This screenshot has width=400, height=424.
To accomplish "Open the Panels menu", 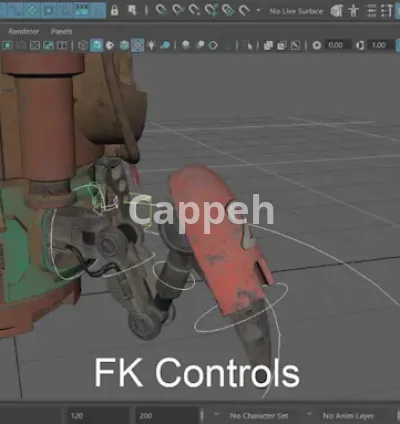I will [62, 31].
